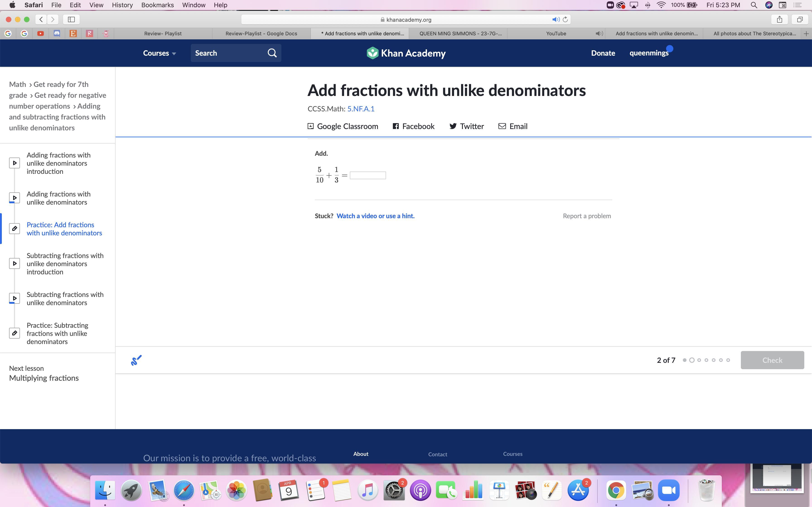Click the blue notification dot by queenmings
The width and height of the screenshot is (812, 507).
pos(670,49)
